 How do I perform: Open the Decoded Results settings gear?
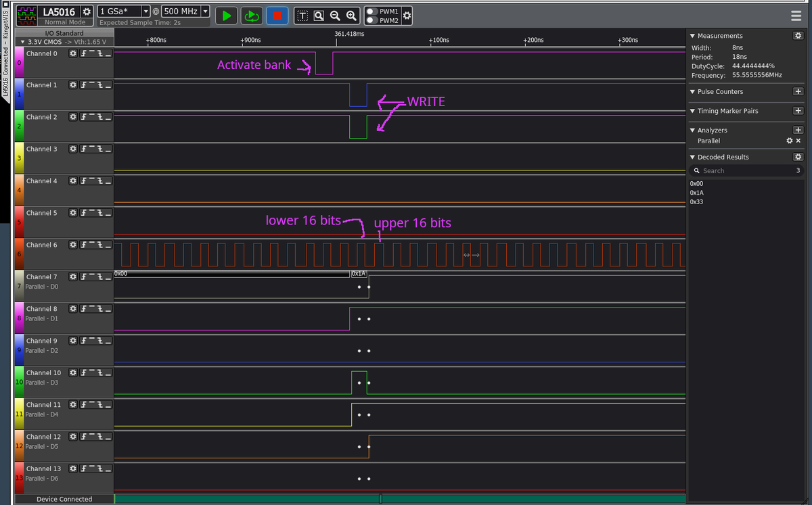point(798,156)
